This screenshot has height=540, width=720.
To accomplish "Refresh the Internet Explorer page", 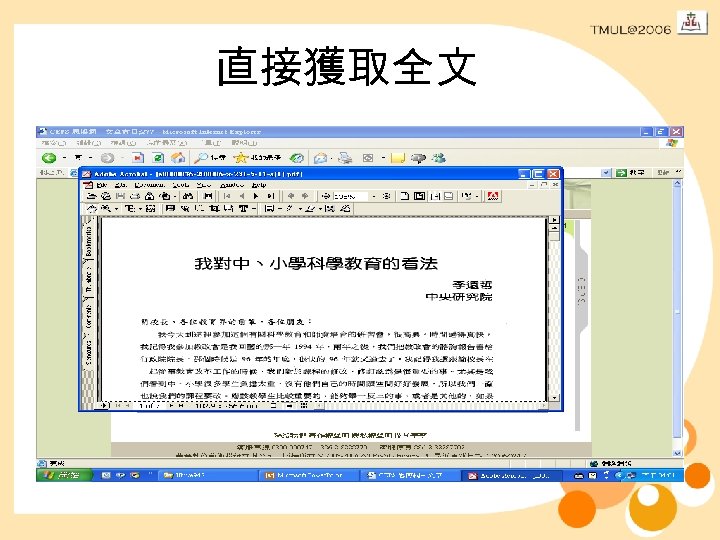I will tap(158, 158).
